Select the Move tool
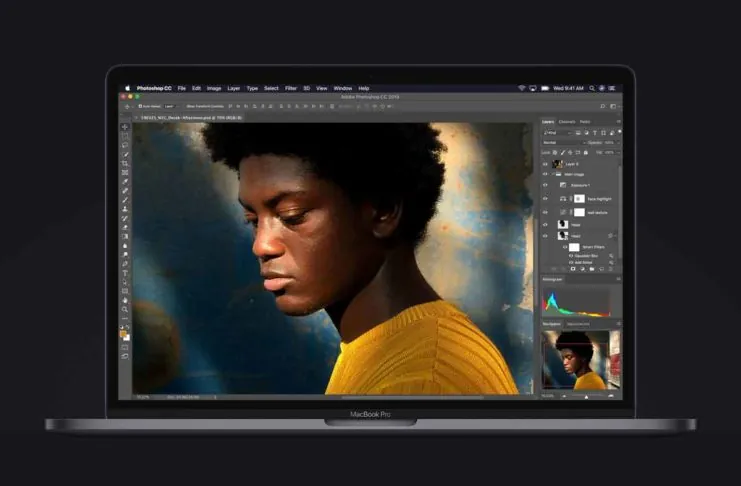This screenshot has height=486, width=741. [x=125, y=127]
